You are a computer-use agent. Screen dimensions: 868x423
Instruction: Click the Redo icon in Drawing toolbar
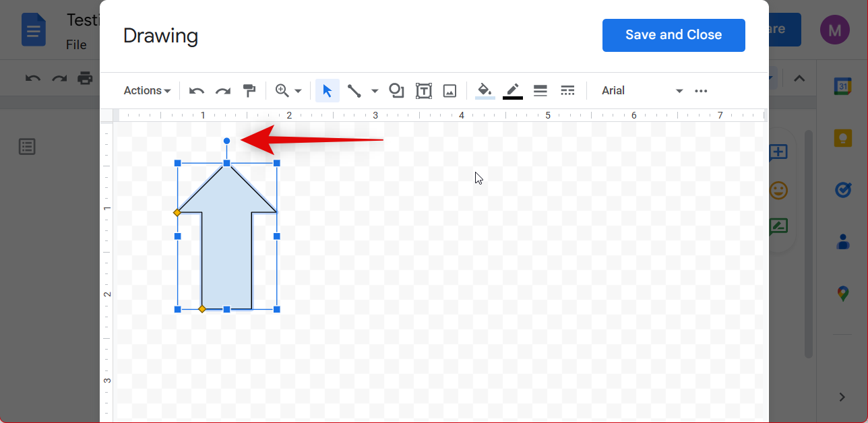(x=223, y=91)
